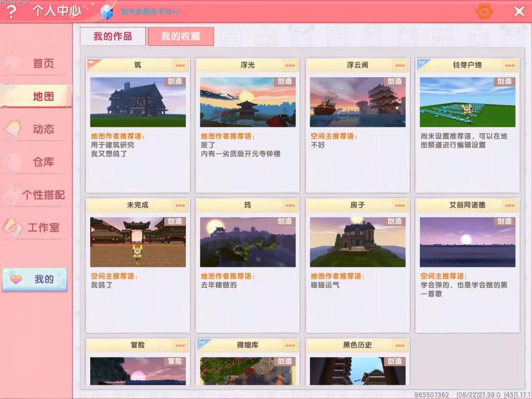Open the help question mark icon
This screenshot has width=532, height=399.
click(11, 11)
